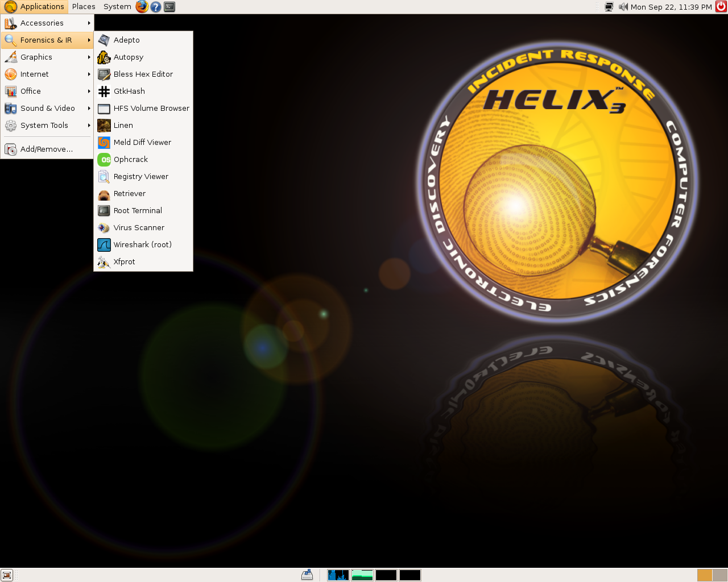Open the Places menu
Screen dimensions: 728x582
pos(84,7)
